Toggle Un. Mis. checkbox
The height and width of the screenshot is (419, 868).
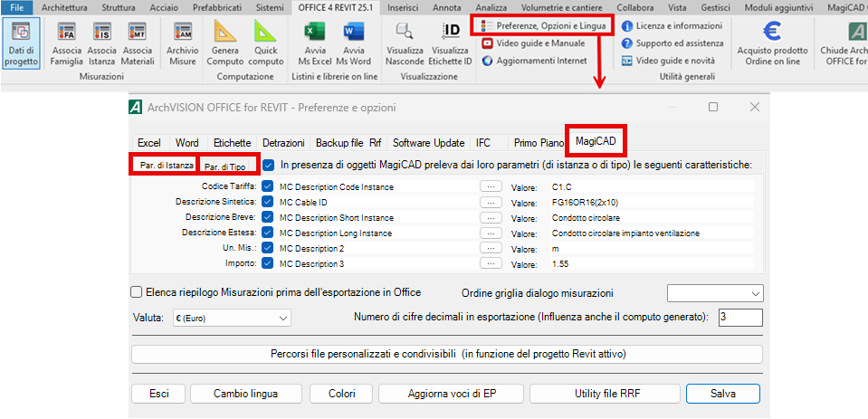[x=269, y=248]
